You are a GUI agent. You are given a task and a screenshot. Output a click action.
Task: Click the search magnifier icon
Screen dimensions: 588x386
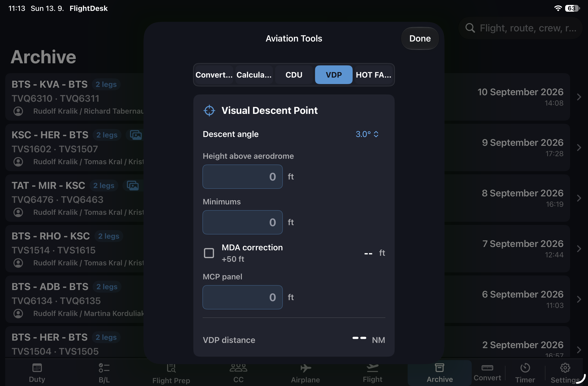pos(470,28)
